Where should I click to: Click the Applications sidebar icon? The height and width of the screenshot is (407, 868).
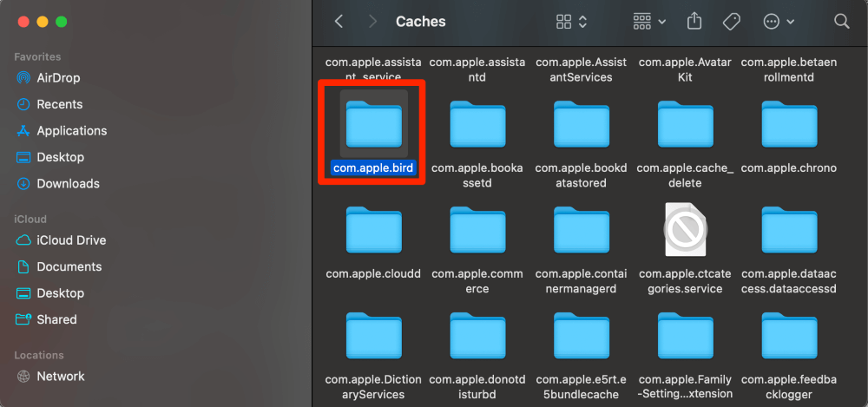pos(23,131)
